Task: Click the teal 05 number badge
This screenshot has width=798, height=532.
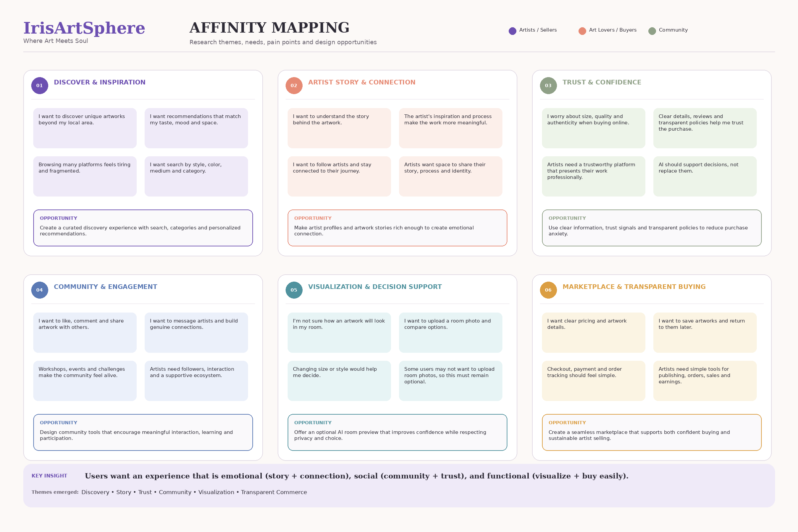Action: [x=294, y=290]
